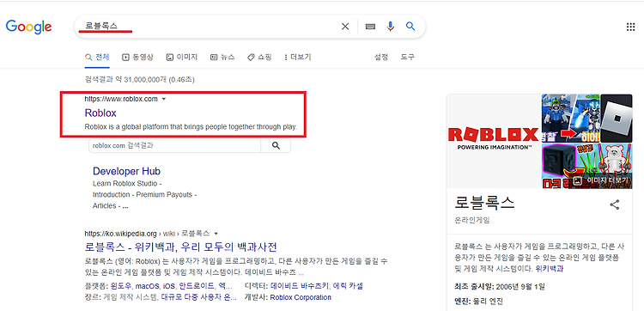Open the 더보기 menu

coord(298,57)
